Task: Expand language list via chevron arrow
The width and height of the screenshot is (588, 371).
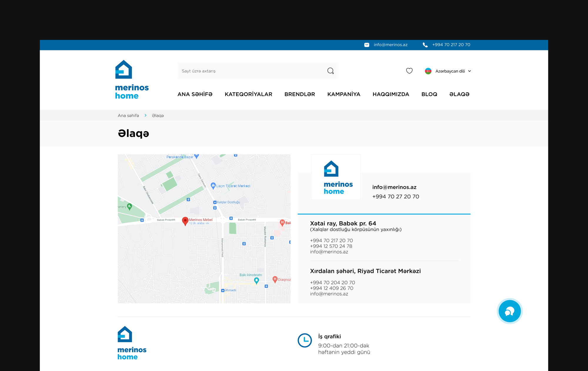Action: pyautogui.click(x=470, y=71)
